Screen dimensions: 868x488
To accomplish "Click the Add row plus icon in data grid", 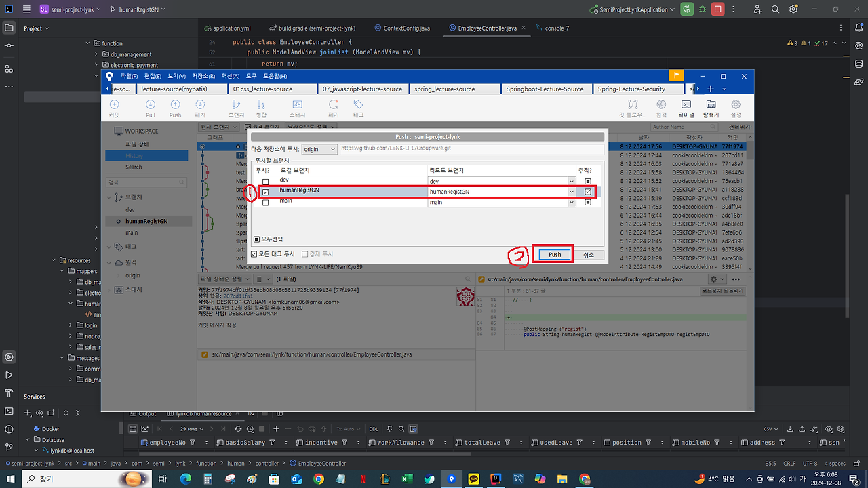I will click(277, 429).
